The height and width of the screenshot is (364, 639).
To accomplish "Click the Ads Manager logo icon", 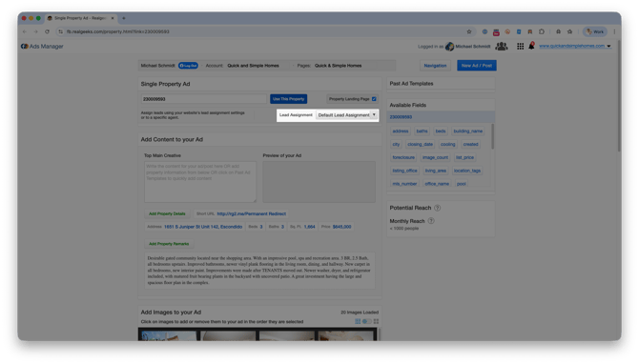I will [x=25, y=47].
